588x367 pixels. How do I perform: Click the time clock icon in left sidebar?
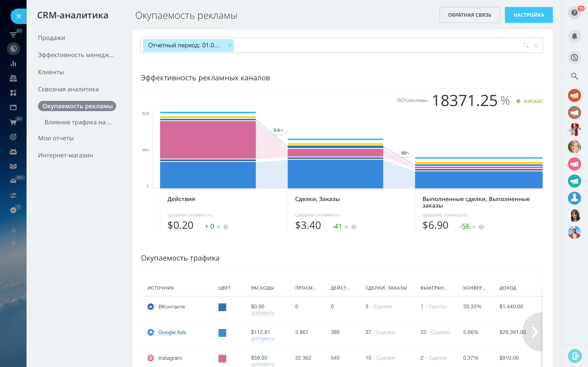[x=13, y=49]
